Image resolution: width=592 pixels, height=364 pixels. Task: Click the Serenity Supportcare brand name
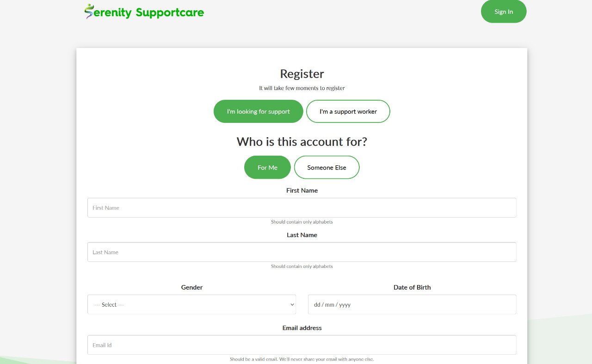click(148, 12)
